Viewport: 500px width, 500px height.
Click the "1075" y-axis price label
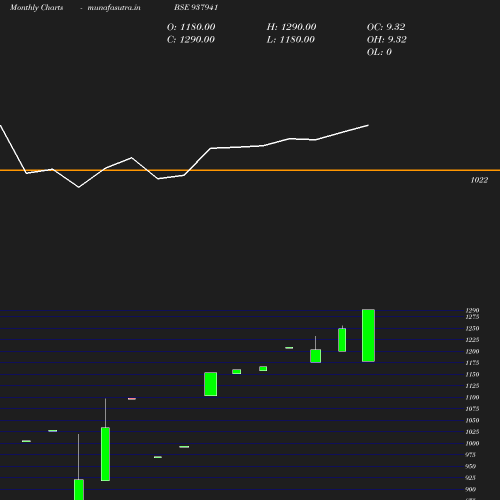pyautogui.click(x=472, y=409)
